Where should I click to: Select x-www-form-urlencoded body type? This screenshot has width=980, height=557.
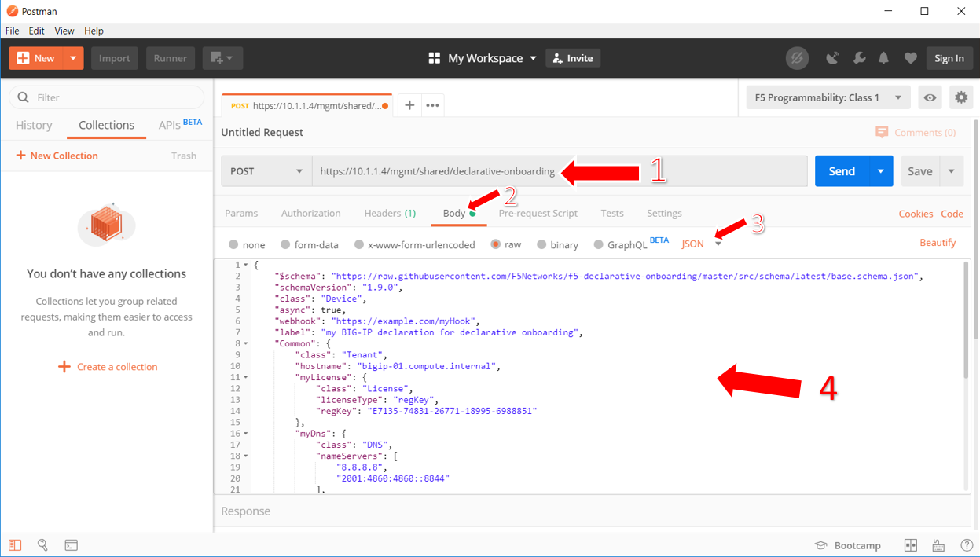(x=359, y=244)
